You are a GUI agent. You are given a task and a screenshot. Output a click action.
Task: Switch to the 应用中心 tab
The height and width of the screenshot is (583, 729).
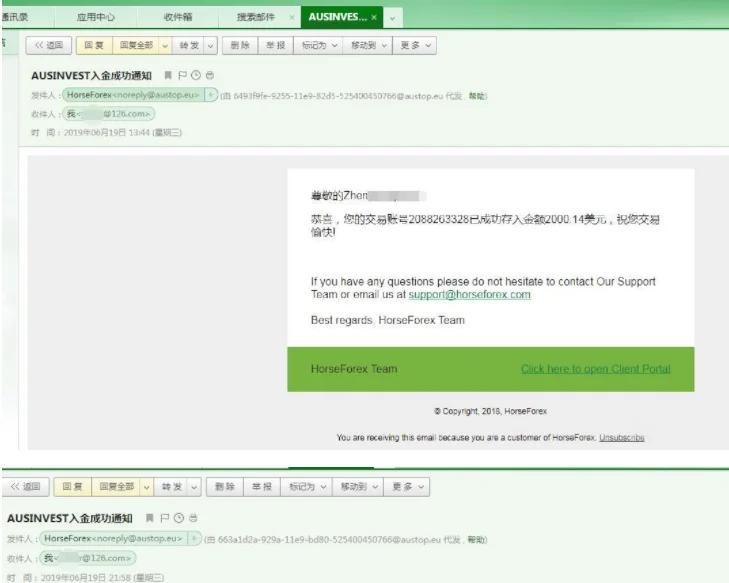click(97, 18)
